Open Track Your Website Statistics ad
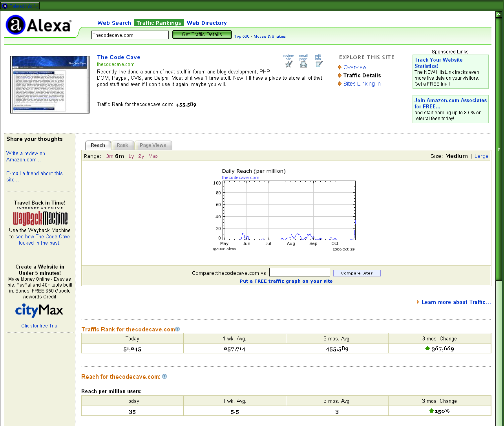504x426 pixels. tap(438, 63)
